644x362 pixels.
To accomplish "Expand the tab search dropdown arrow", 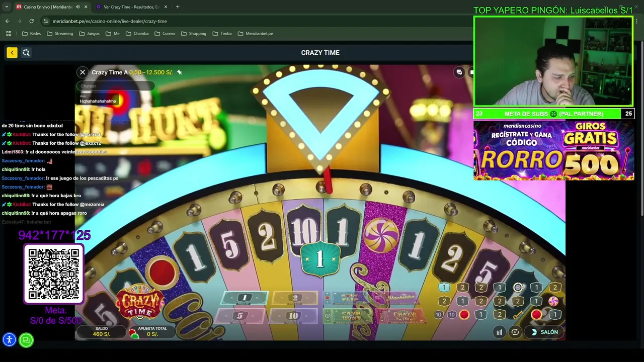I will point(7,7).
